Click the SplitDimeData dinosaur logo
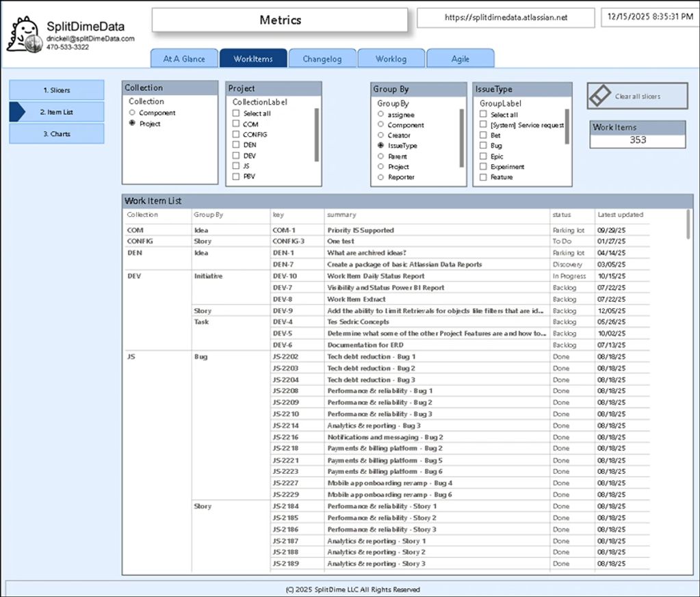 click(x=25, y=36)
